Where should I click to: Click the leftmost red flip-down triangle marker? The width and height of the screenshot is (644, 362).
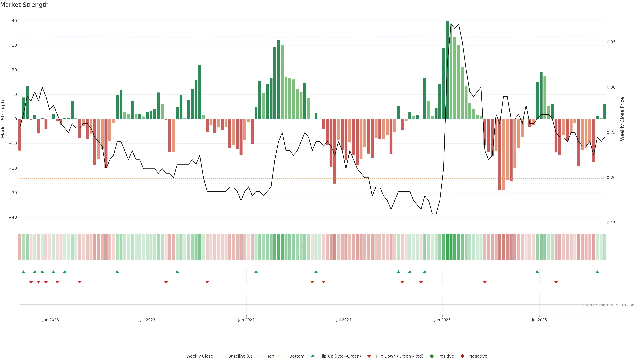point(31,282)
